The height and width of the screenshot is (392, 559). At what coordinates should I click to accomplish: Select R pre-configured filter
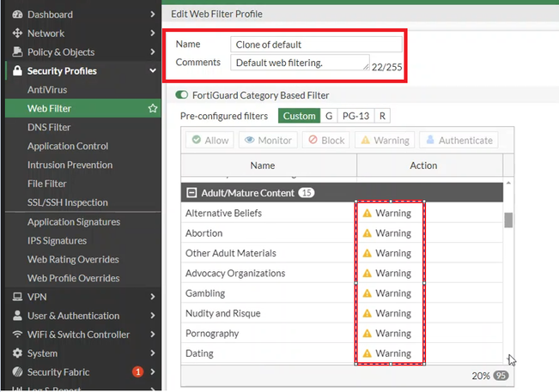tap(382, 116)
